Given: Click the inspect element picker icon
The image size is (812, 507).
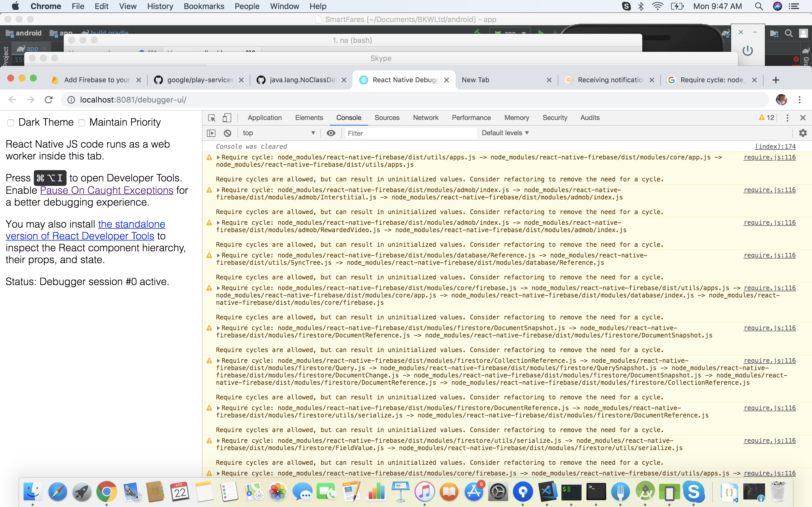Looking at the screenshot, I should (x=211, y=118).
